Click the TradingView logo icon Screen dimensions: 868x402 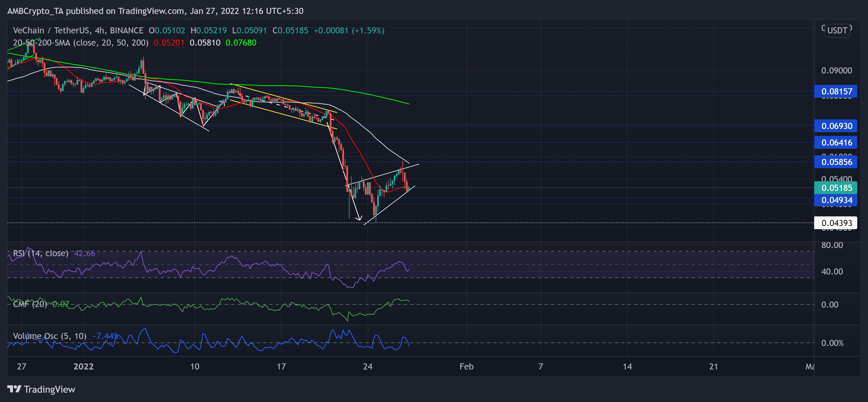(14, 389)
